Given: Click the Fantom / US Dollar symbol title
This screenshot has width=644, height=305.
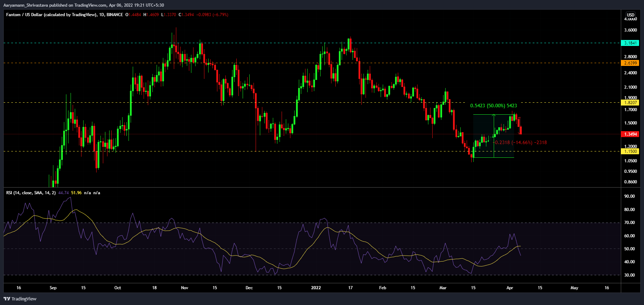Looking at the screenshot, I should 51,15.
